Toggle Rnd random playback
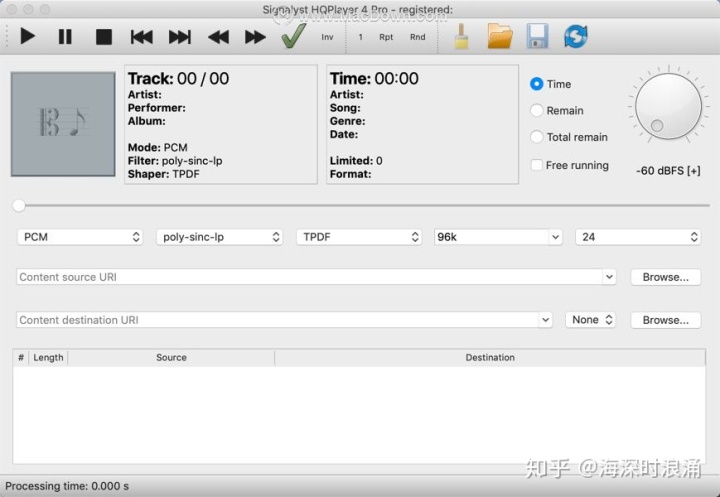Screen dimensions: 720x497 pos(417,37)
